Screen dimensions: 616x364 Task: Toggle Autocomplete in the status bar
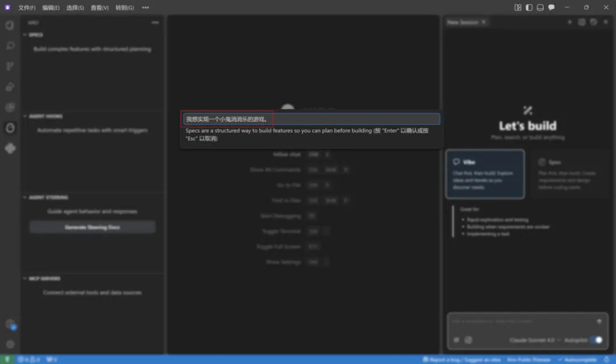click(x=577, y=359)
